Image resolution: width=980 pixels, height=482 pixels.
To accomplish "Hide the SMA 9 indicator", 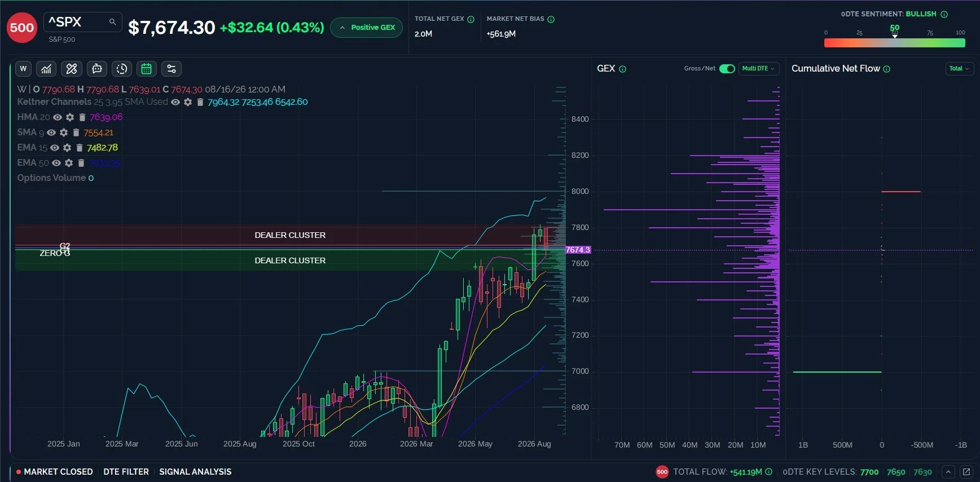I will pos(51,132).
